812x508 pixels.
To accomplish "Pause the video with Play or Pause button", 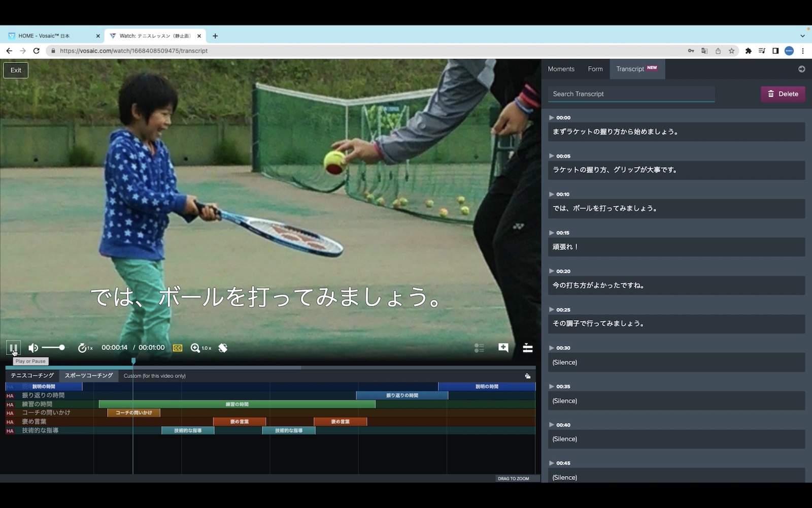I will tap(13, 348).
